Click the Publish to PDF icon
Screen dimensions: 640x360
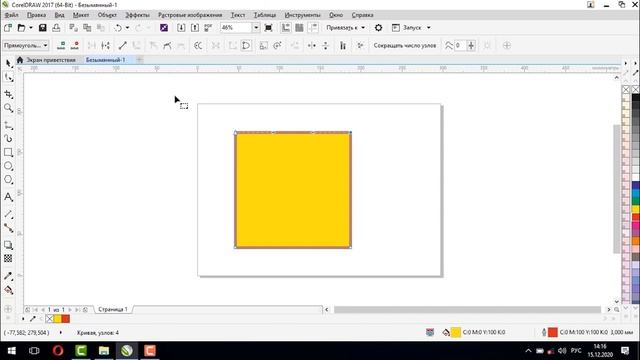[208, 28]
